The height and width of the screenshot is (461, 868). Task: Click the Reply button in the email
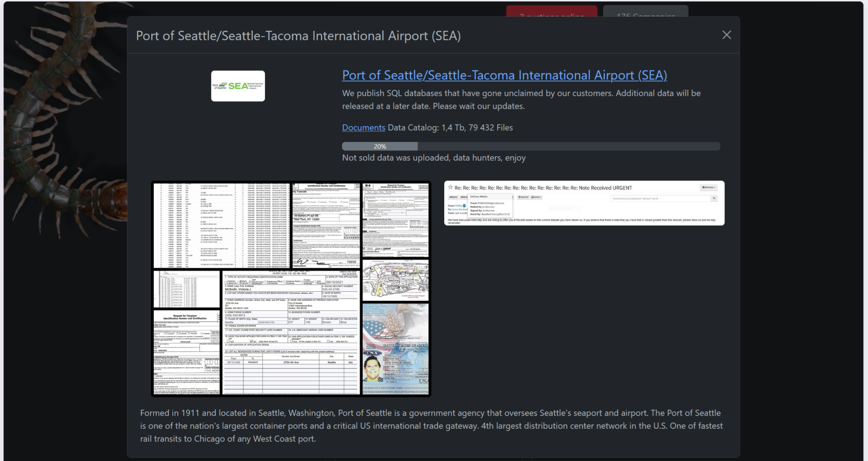(453, 197)
